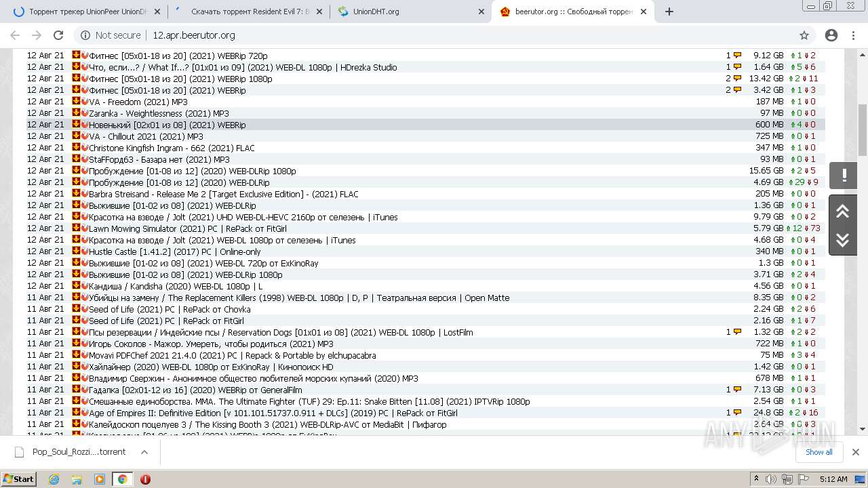Close the downloads bar

coord(855,452)
